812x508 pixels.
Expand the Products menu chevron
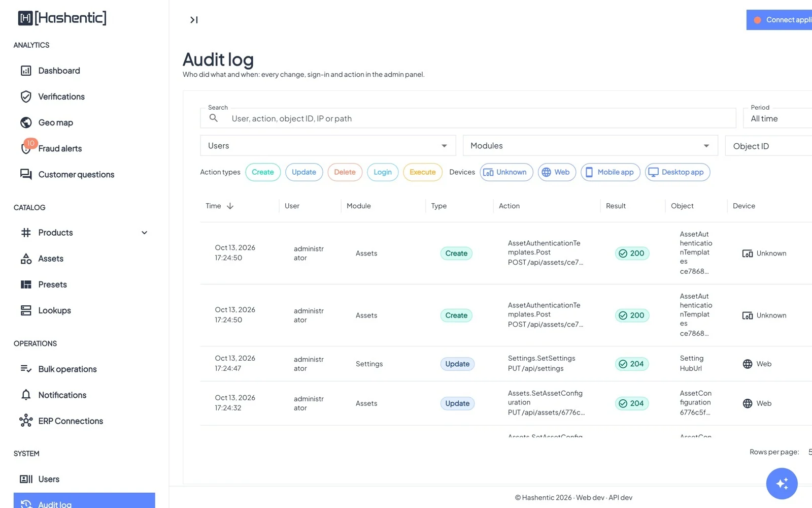point(144,233)
